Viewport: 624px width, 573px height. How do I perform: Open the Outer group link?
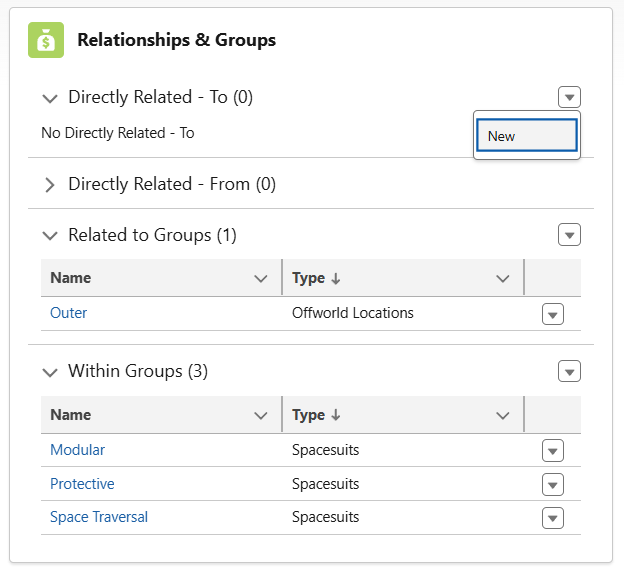click(x=68, y=313)
